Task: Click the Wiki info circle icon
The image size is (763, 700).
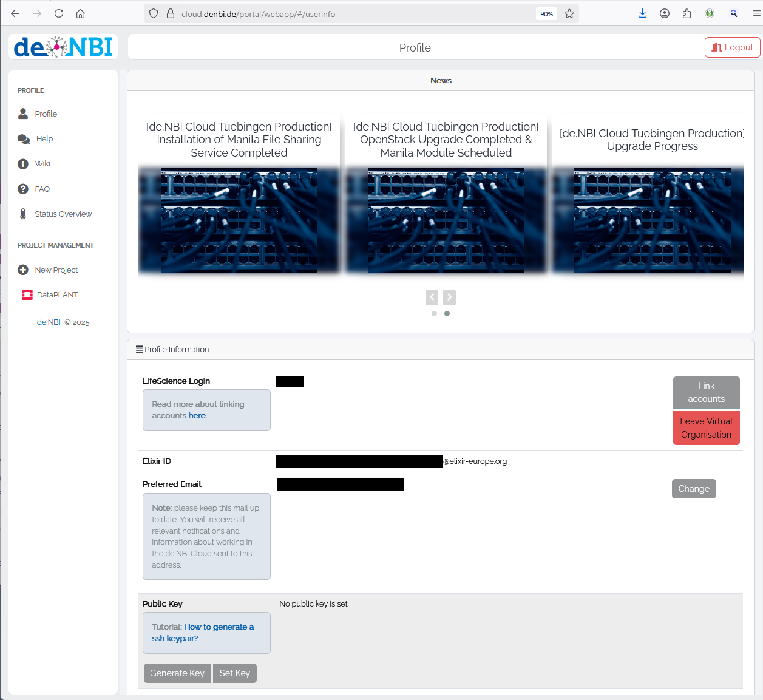Action: tap(23, 164)
